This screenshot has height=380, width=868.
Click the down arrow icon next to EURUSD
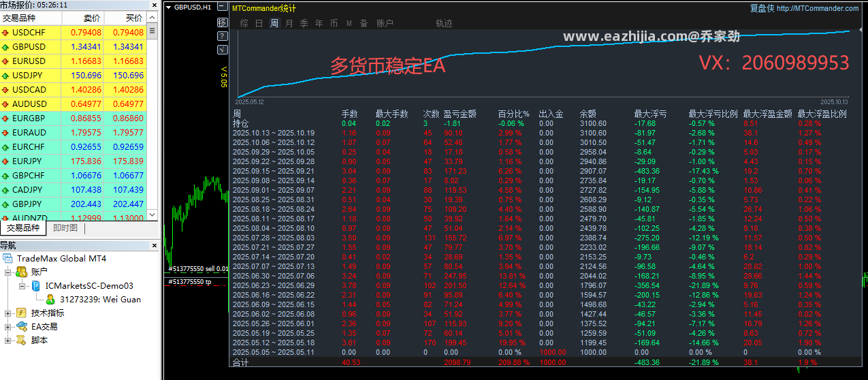point(6,61)
